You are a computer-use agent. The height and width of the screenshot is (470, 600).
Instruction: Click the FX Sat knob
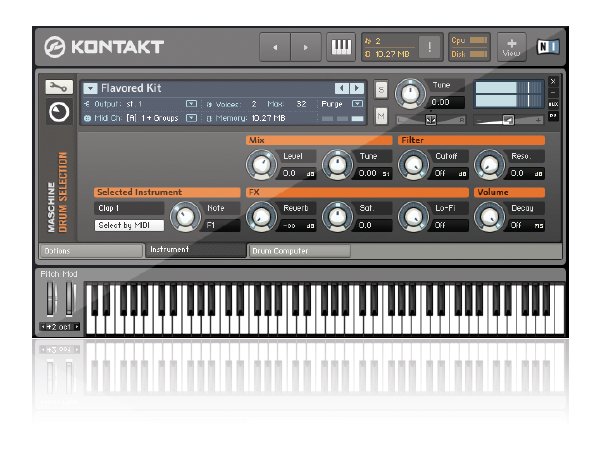(x=337, y=217)
